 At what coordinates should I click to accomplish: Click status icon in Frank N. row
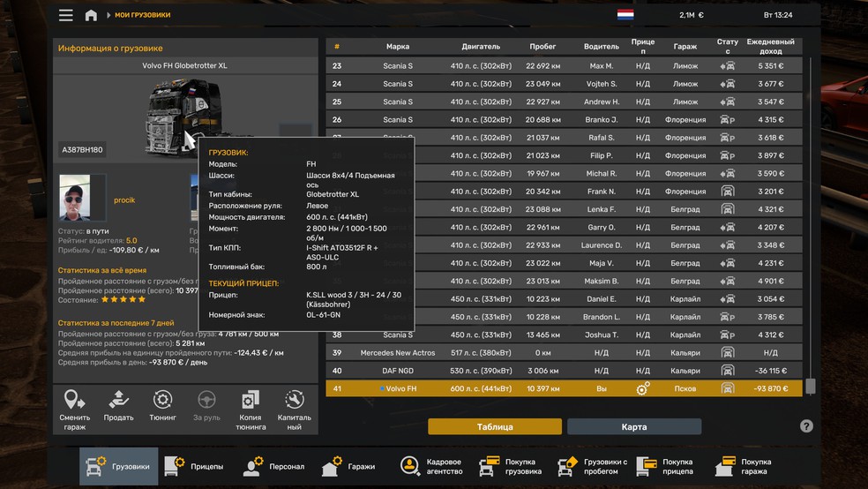coord(728,192)
